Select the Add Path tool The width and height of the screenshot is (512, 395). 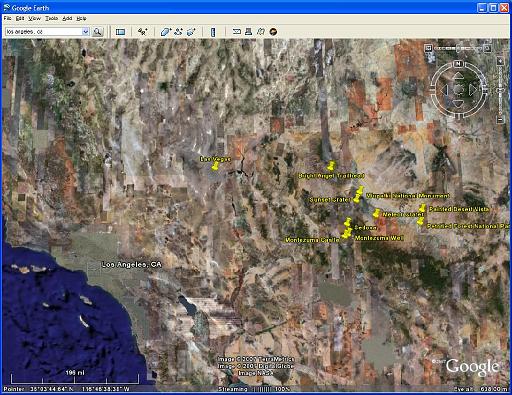coord(178,32)
